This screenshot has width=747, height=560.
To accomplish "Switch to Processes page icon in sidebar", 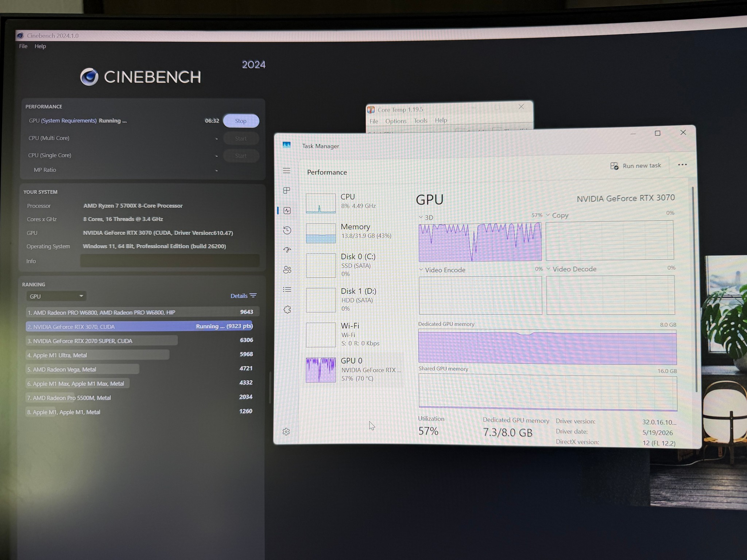I will click(287, 190).
